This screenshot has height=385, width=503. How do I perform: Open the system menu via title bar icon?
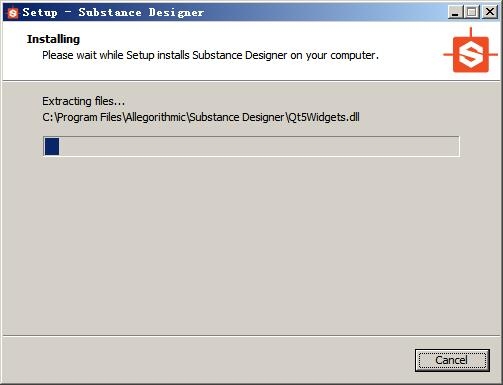coord(13,13)
